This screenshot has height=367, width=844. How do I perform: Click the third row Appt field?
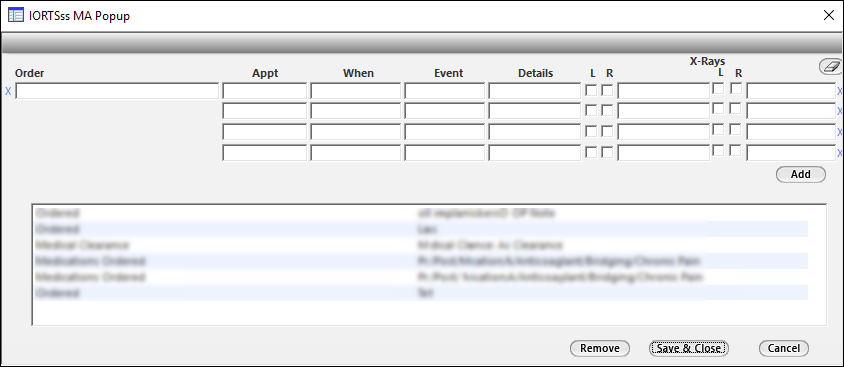click(x=264, y=132)
